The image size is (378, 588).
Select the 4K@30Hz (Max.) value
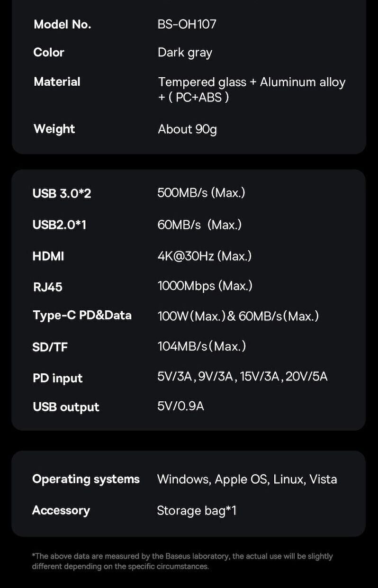click(204, 256)
